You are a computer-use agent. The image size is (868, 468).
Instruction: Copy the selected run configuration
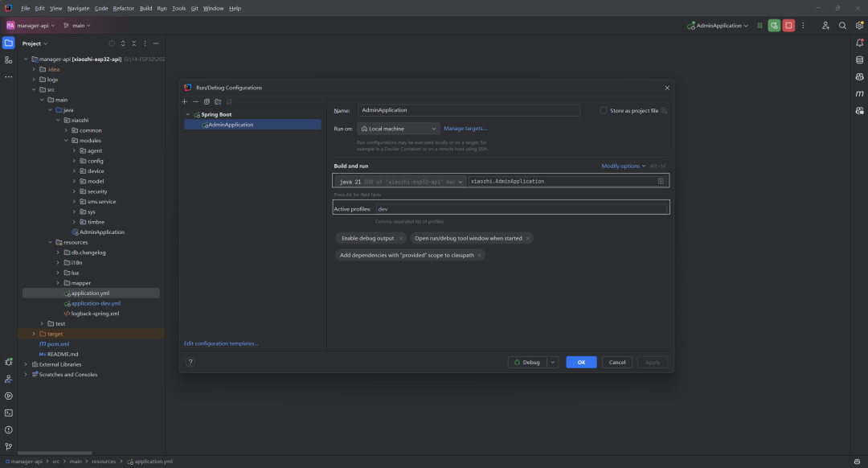(x=207, y=102)
